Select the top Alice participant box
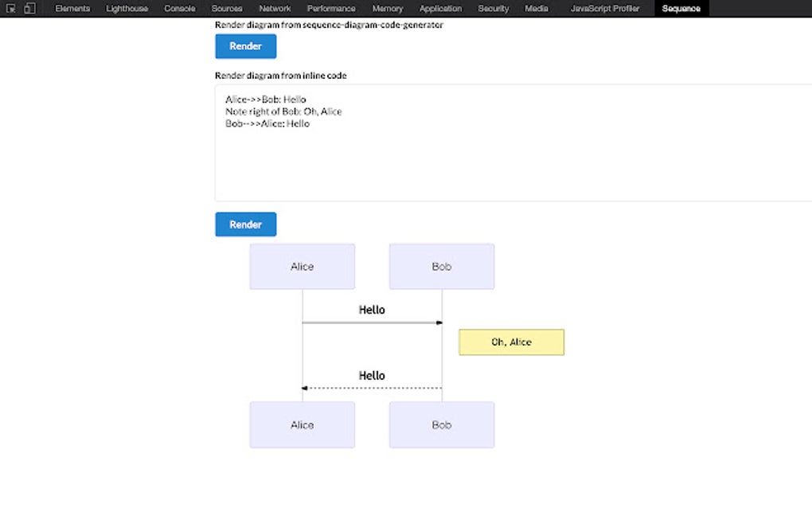 pos(302,266)
